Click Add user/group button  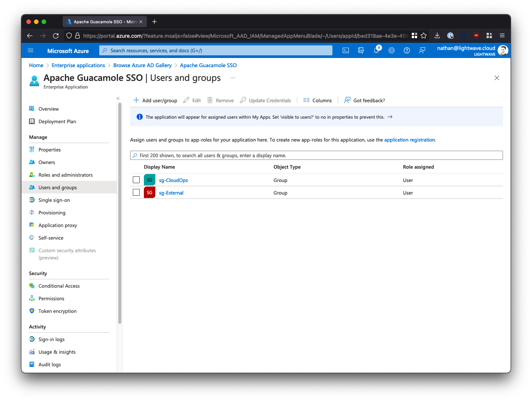coord(155,100)
